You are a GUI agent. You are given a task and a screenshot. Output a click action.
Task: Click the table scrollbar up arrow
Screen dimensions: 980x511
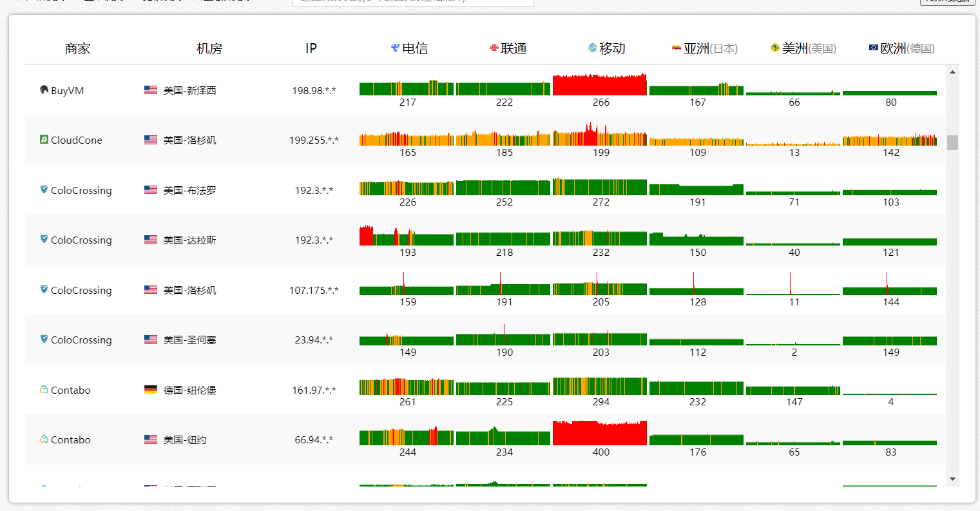pyautogui.click(x=952, y=72)
